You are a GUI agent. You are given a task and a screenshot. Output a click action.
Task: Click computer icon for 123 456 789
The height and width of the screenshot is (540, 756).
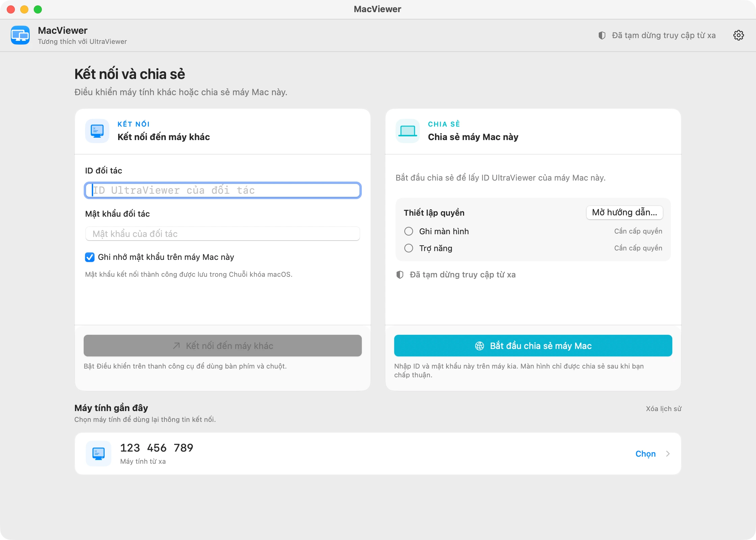point(99,454)
